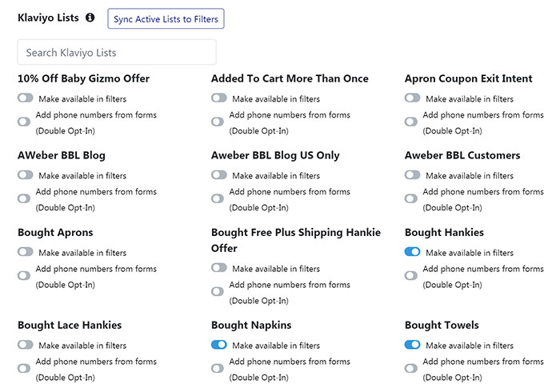The width and height of the screenshot is (560, 392).
Task: Toggle filters for Added To Cart More Than Once
Action: coord(219,98)
